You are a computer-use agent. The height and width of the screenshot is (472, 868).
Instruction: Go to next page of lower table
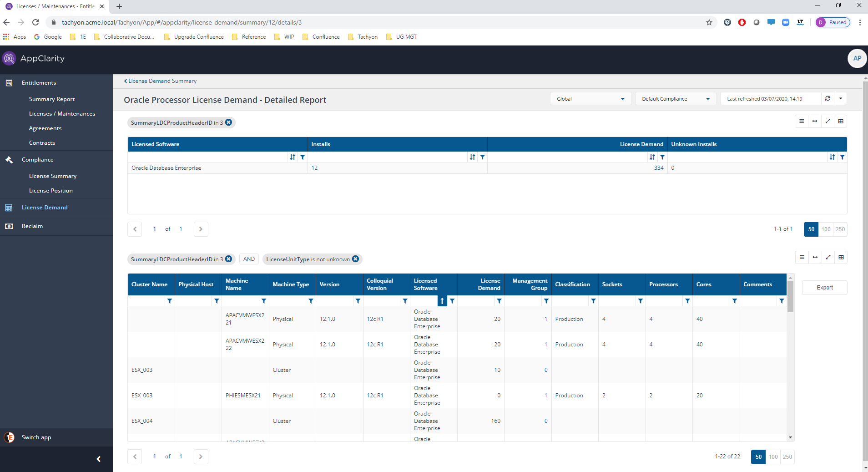pos(201,457)
